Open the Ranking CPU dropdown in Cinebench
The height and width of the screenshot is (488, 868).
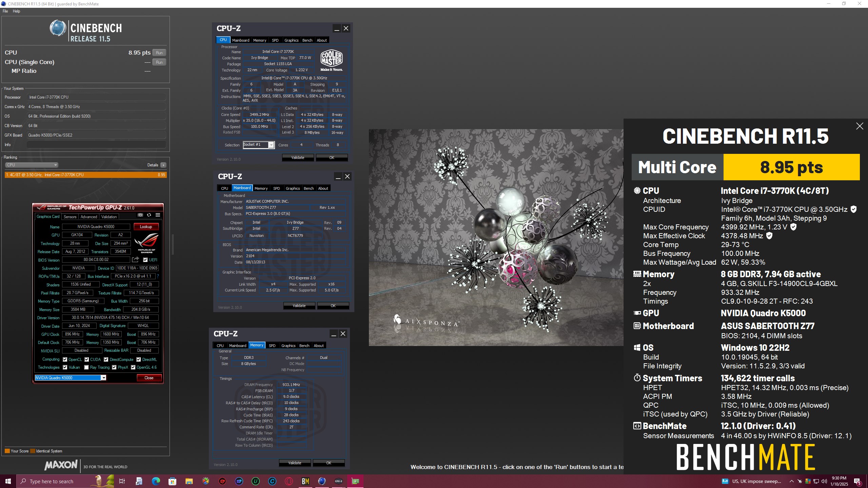pos(32,165)
